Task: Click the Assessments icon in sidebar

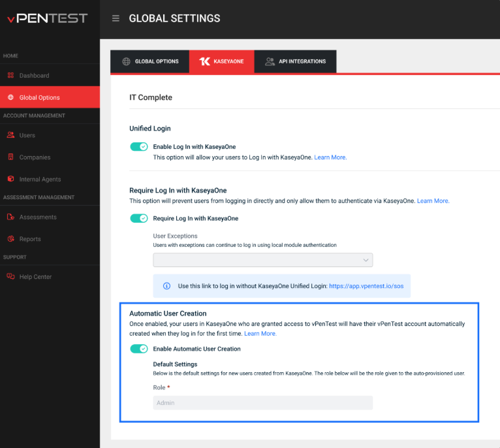Action: point(10,217)
